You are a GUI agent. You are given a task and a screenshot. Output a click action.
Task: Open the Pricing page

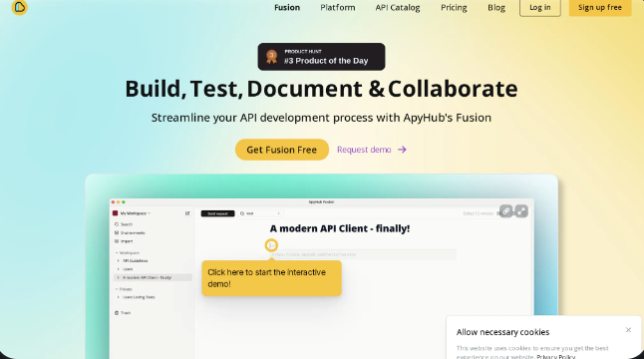coord(454,7)
